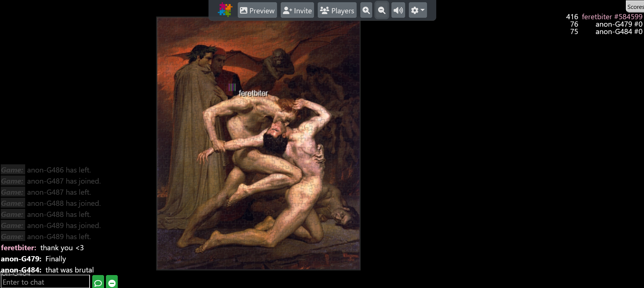Click chat message 'thank you <3'

(62, 248)
